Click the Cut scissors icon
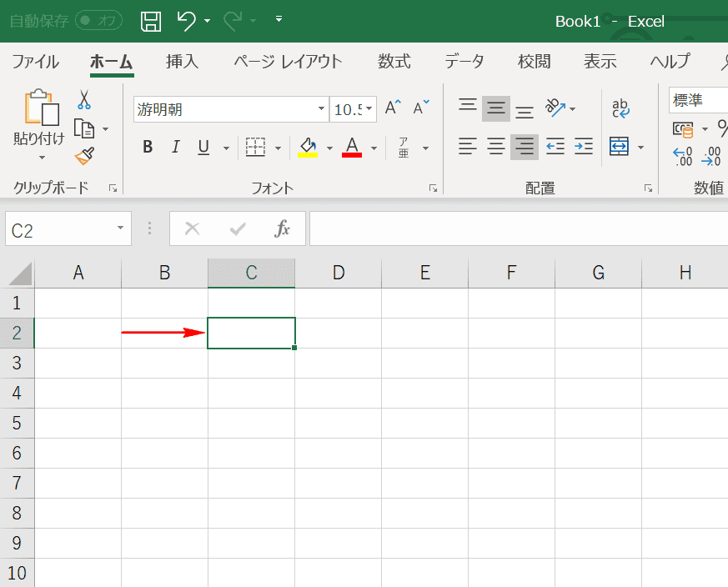728x587 pixels. tap(84, 99)
